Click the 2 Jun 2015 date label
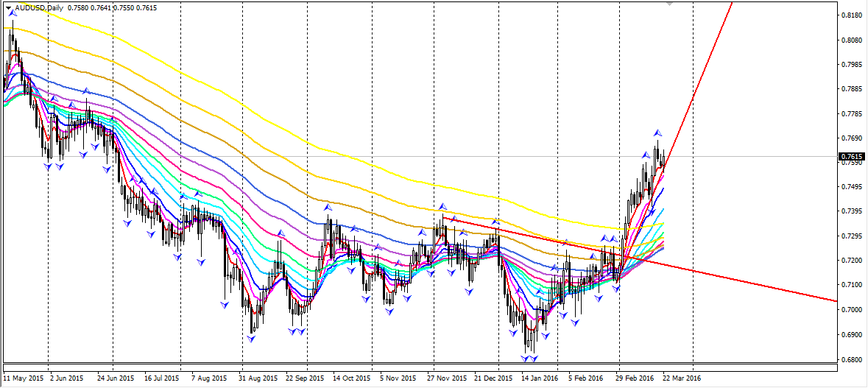This screenshot has width=868, height=388. [x=66, y=378]
